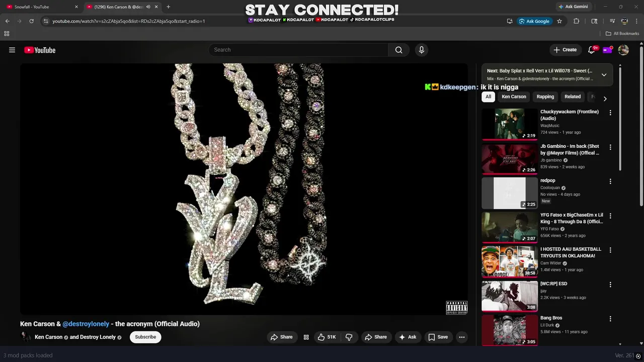Dislike the video with thumbs down
This screenshot has width=644, height=362.
(x=349, y=337)
